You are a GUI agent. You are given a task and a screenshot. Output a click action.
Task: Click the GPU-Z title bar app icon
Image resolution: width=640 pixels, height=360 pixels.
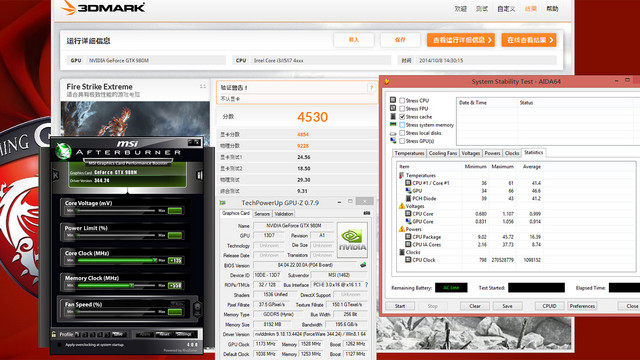223,202
